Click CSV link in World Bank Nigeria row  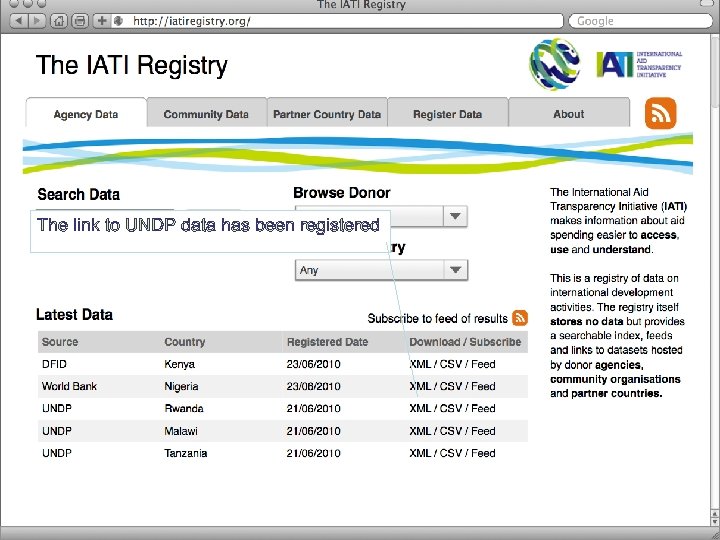(451, 386)
